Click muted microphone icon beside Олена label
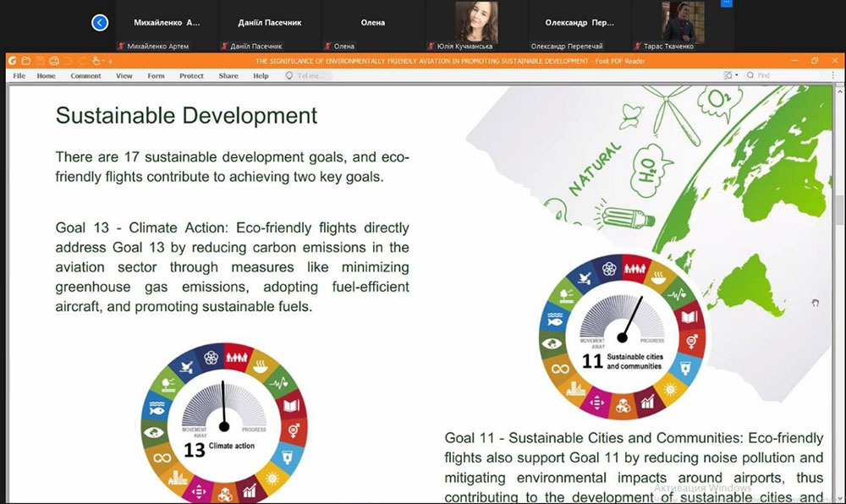846x504 pixels. (327, 47)
